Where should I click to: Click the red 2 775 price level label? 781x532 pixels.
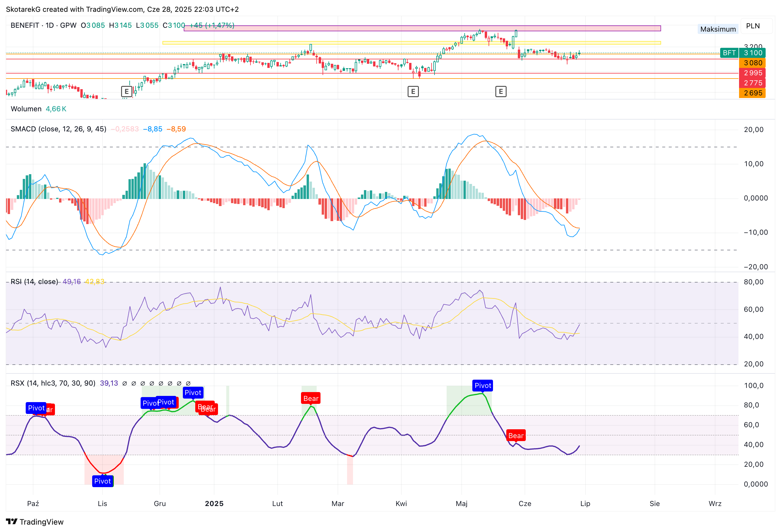[752, 83]
